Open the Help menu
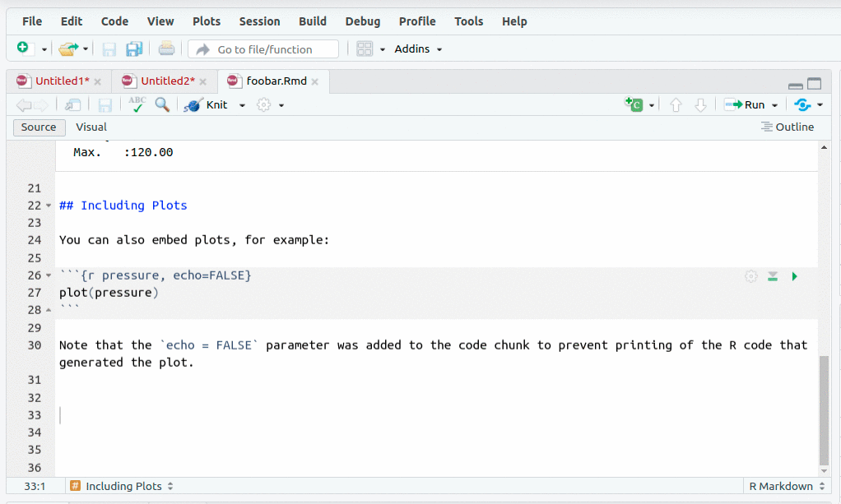841x504 pixels. pos(514,21)
